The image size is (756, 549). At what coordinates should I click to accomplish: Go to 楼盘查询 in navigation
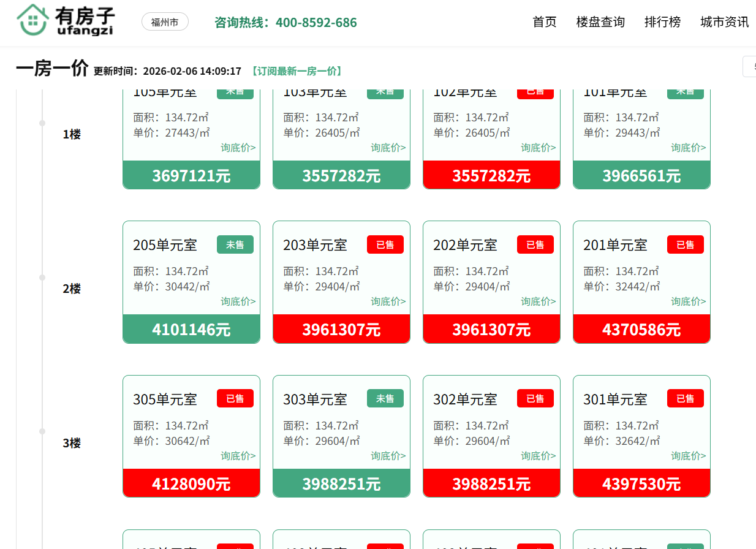click(x=600, y=22)
